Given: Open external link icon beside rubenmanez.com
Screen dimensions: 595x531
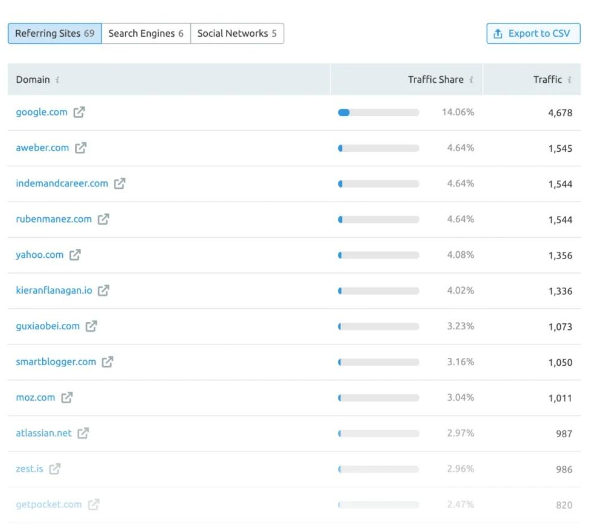Looking at the screenshot, I should (x=103, y=219).
